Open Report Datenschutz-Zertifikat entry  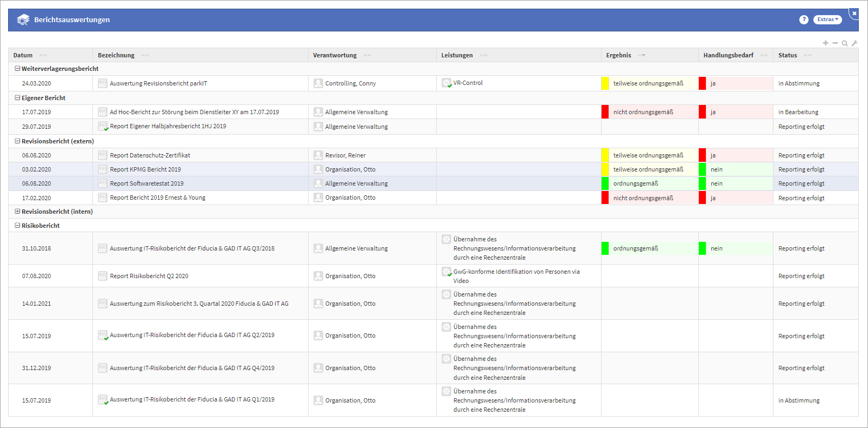point(150,155)
